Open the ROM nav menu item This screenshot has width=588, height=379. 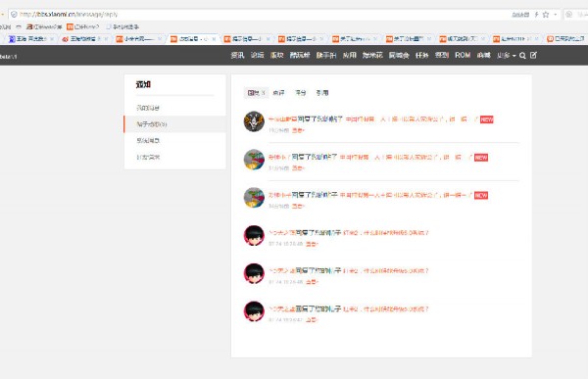[x=463, y=55]
